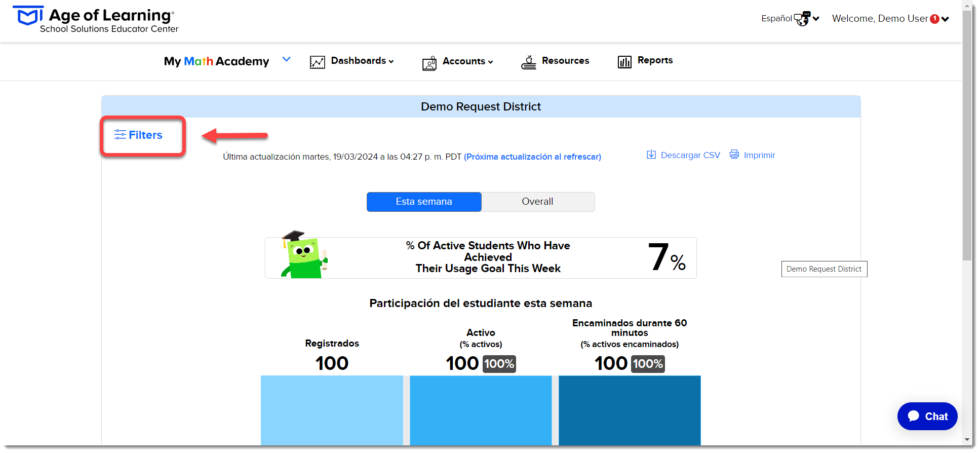Viewport: 980px width, 453px height.
Task: Click the Registrados light blue bar
Action: click(x=332, y=410)
